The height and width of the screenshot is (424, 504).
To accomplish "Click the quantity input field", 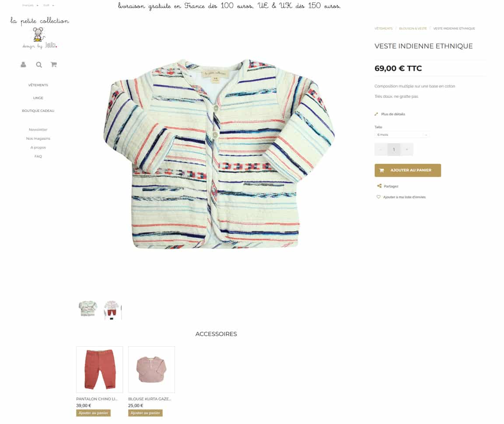I will pos(394,149).
